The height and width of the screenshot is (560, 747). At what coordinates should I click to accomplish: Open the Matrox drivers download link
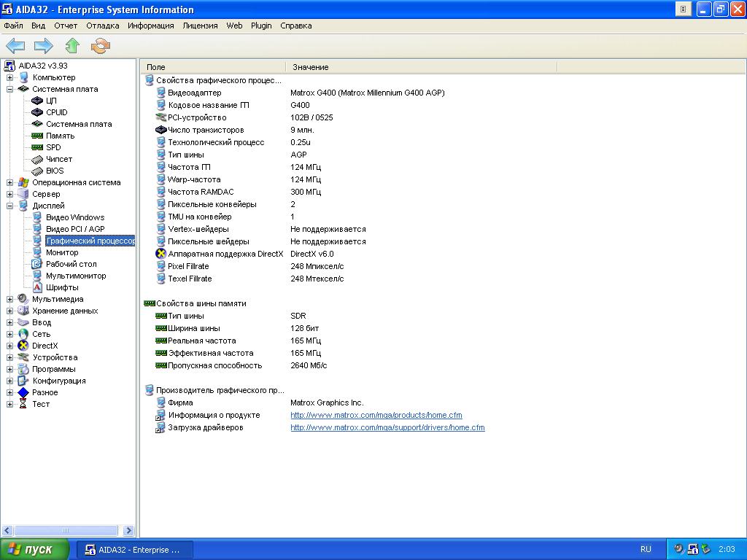click(387, 427)
